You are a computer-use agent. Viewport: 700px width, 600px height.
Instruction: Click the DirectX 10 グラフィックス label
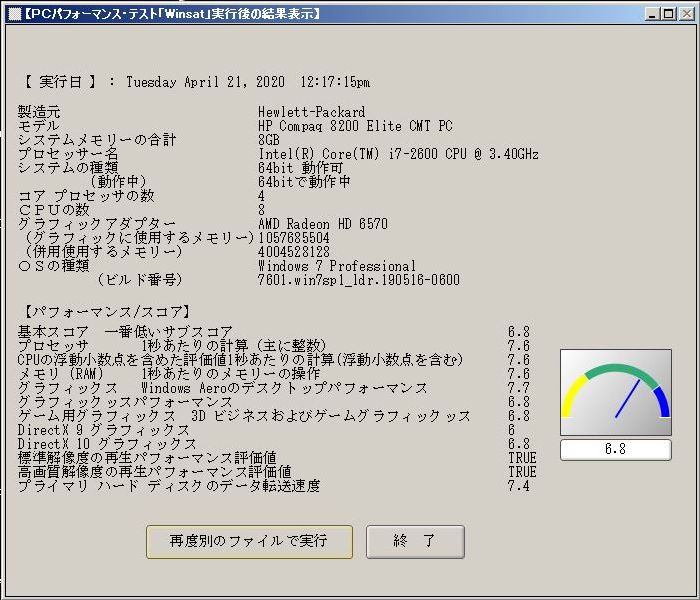pyautogui.click(x=107, y=444)
